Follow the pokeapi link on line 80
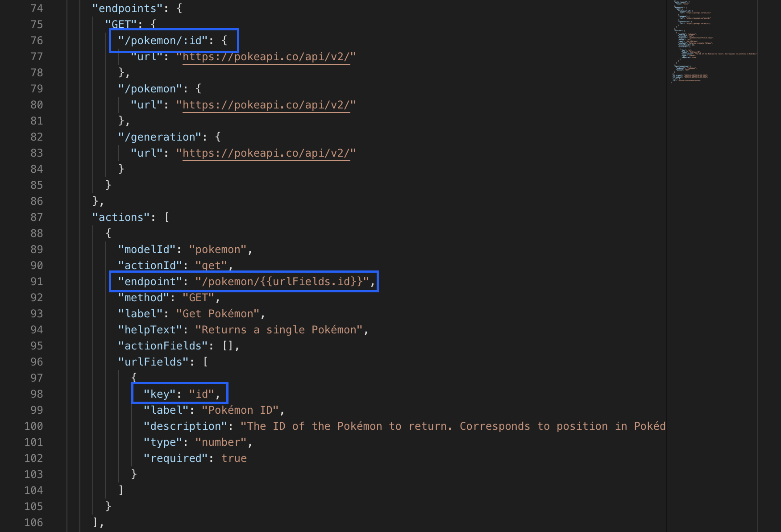 click(266, 105)
